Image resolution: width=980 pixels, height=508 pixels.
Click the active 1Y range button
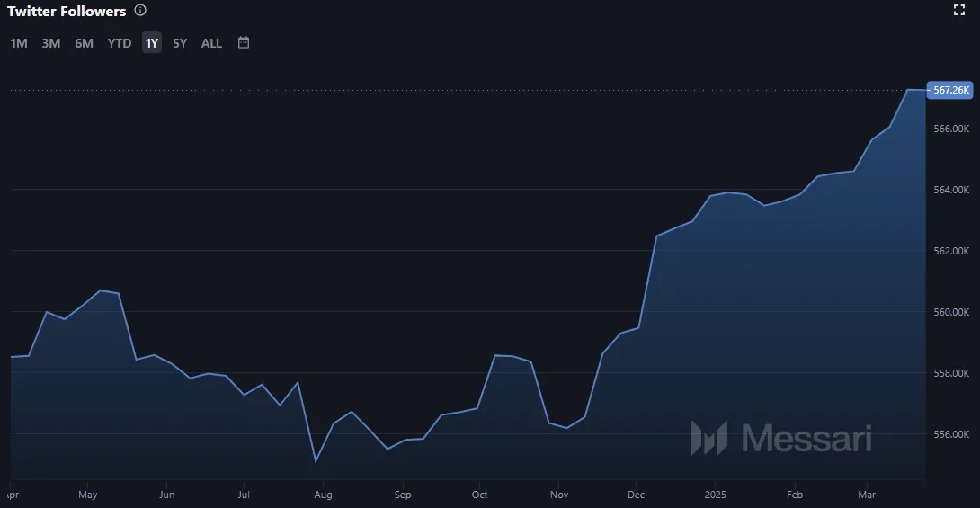(x=152, y=43)
